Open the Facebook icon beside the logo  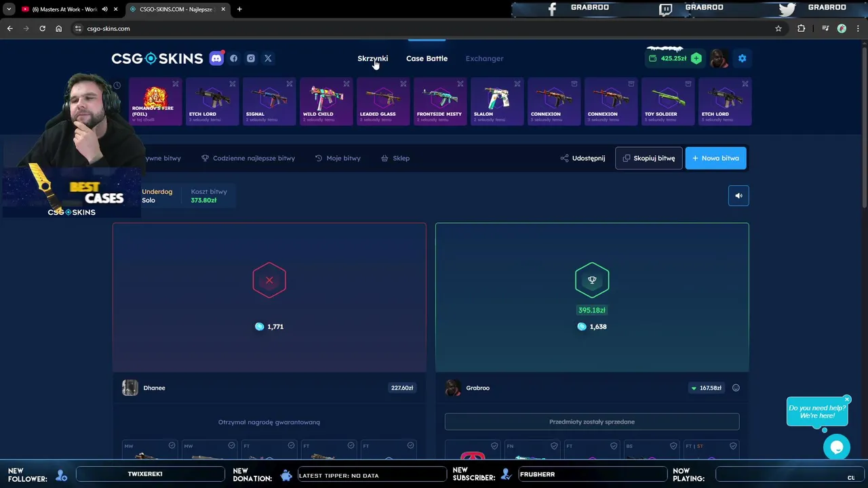coord(233,58)
